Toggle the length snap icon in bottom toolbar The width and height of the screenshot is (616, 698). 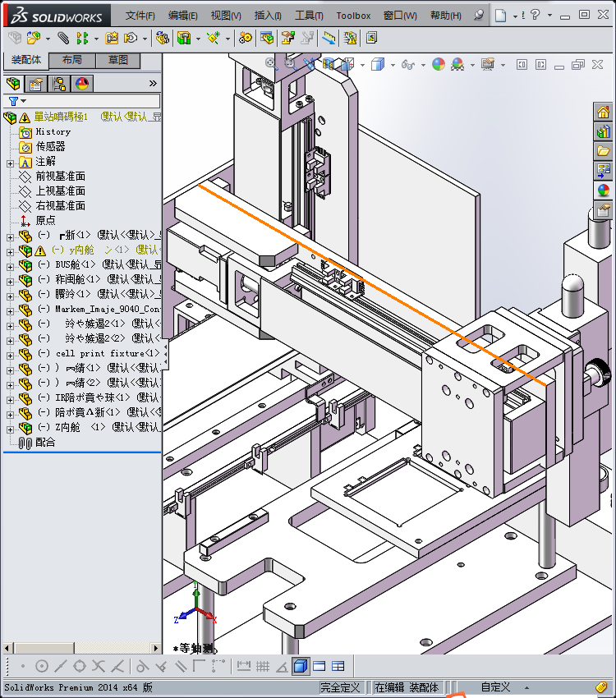tap(243, 666)
